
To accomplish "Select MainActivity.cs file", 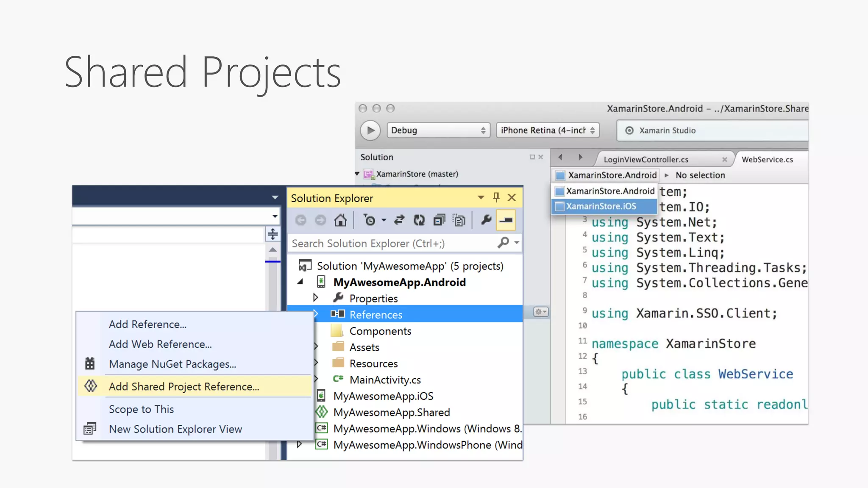I will click(x=385, y=380).
